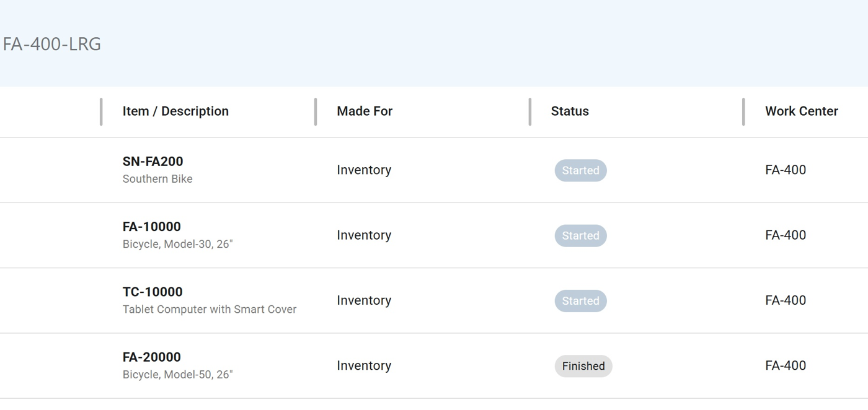The width and height of the screenshot is (868, 410).
Task: Select the Southern Bike description text
Action: coord(157,179)
